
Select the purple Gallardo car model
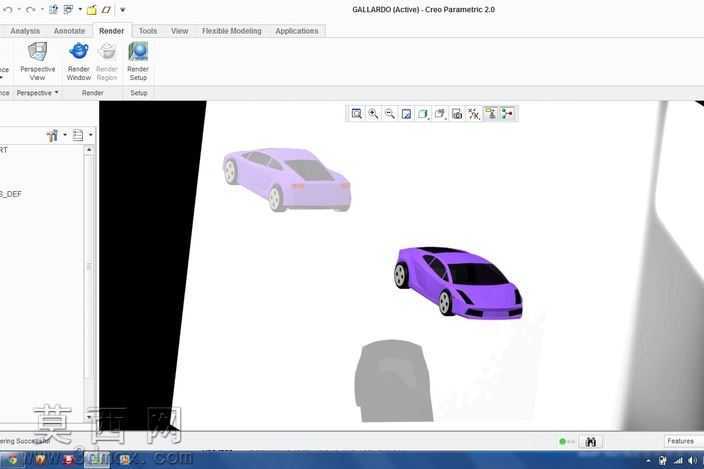458,281
